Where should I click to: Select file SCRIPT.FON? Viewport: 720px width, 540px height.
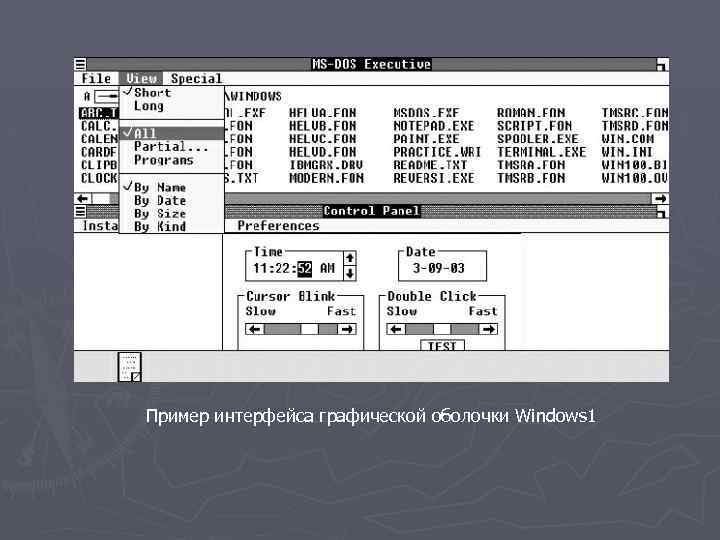click(534, 126)
